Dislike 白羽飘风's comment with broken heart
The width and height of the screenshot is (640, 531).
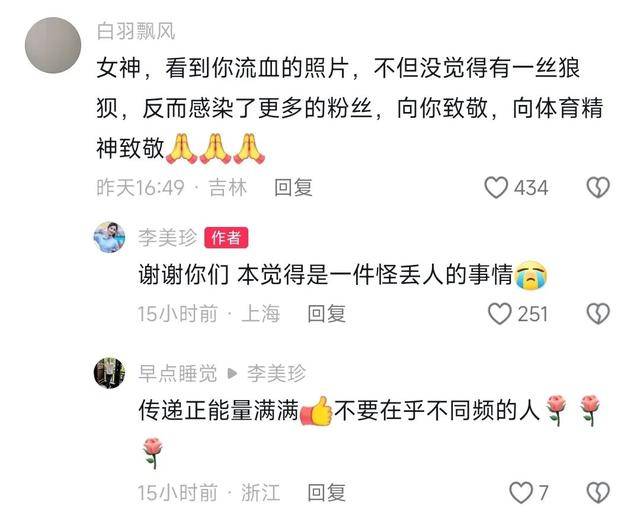click(x=598, y=187)
